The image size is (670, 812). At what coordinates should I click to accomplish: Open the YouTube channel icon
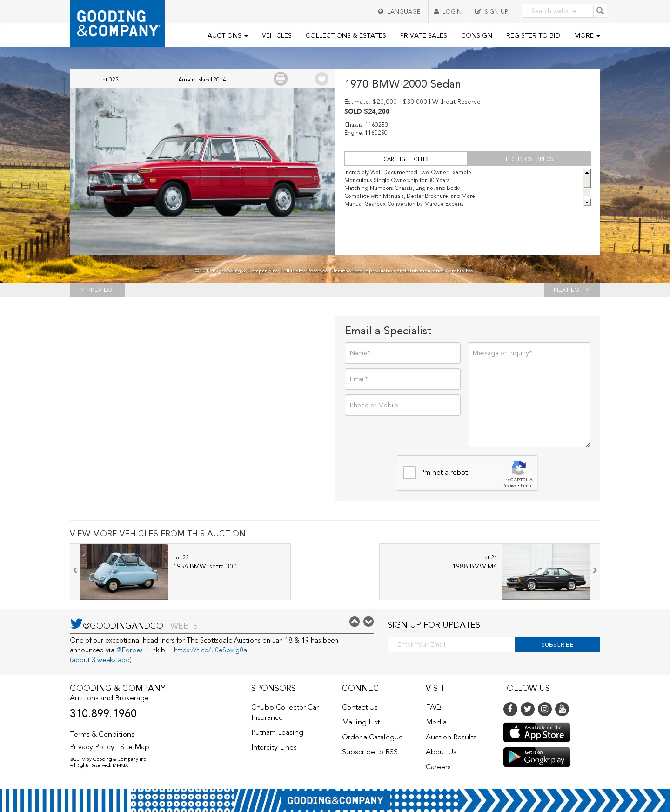(562, 709)
